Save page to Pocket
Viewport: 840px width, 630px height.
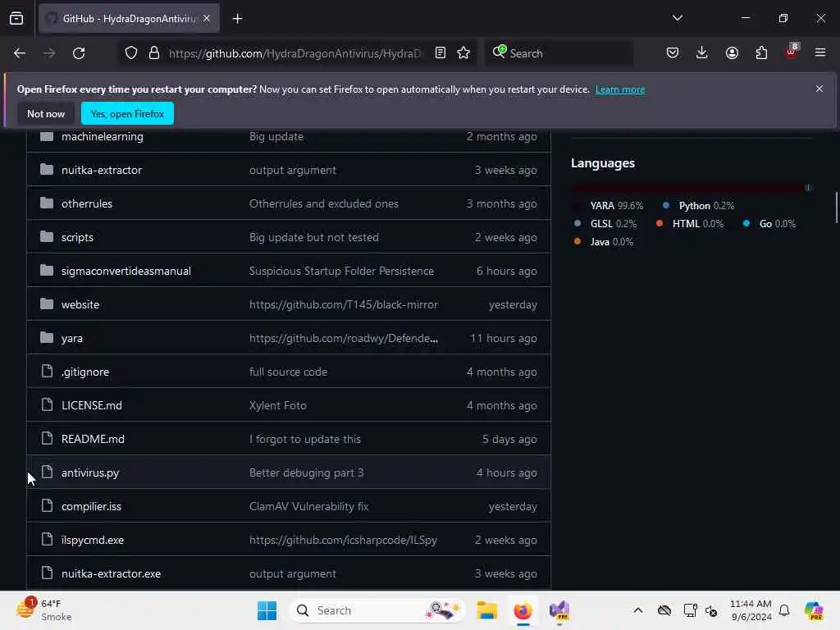coord(673,52)
